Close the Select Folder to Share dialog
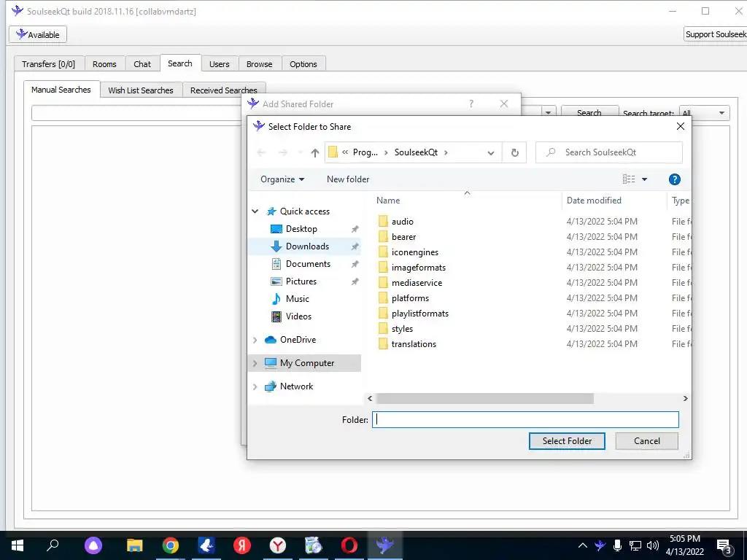The width and height of the screenshot is (747, 560). point(681,126)
